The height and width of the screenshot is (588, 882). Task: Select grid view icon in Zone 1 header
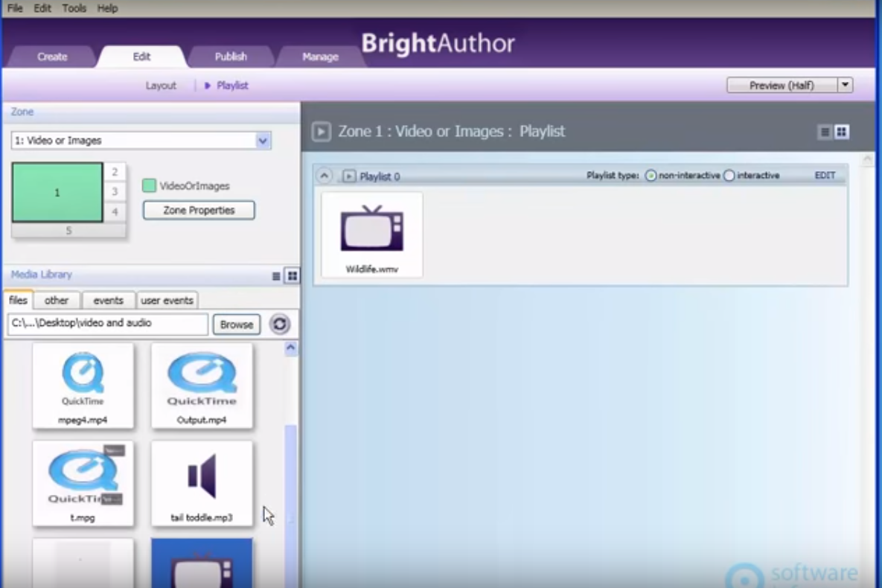click(841, 132)
